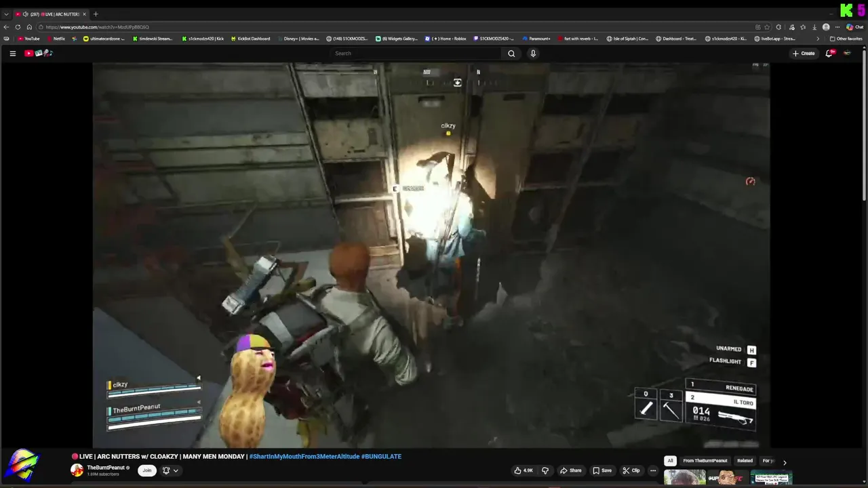Image resolution: width=868 pixels, height=488 pixels.
Task: Open browser settings and more menu
Action: [x=837, y=27]
